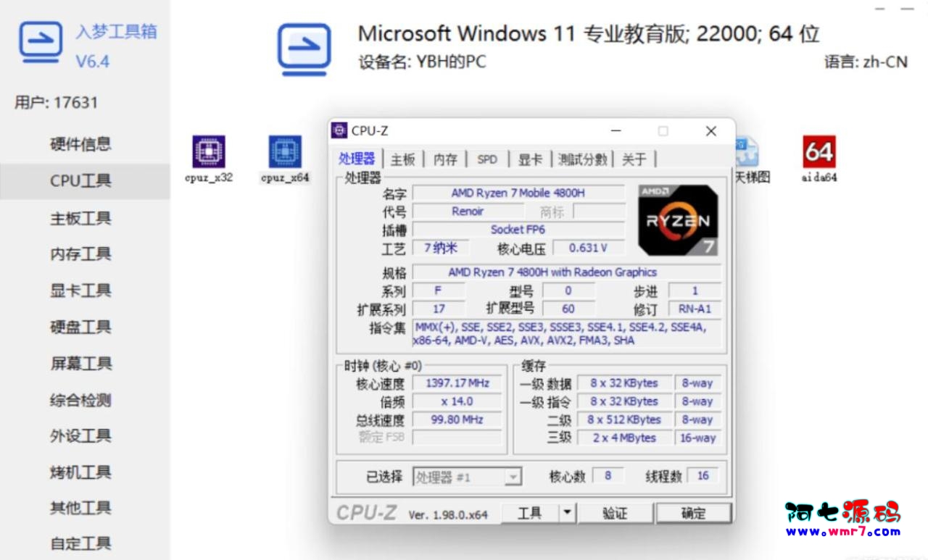Click the 确定 button in CPU-Z
The width and height of the screenshot is (928, 560).
693,513
